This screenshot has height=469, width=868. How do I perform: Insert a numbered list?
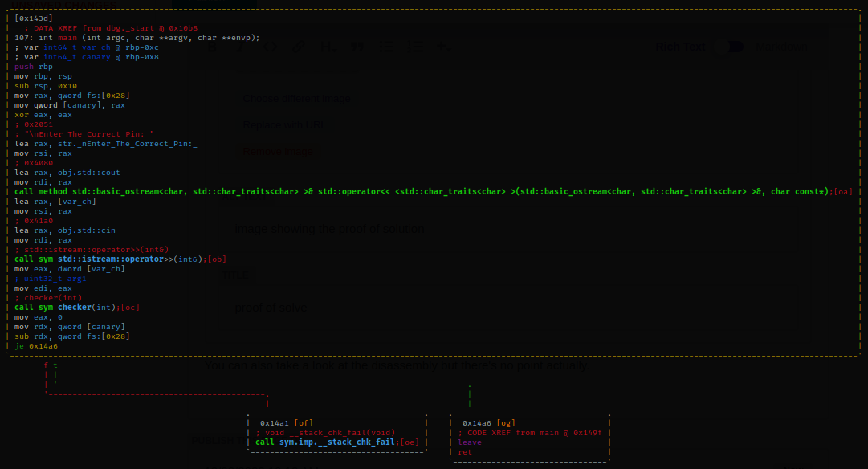[416, 47]
